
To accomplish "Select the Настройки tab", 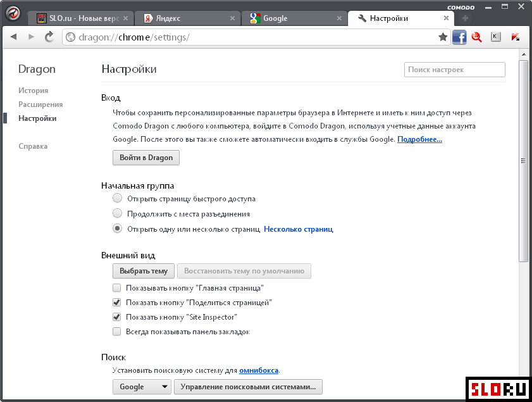I will coord(402,18).
